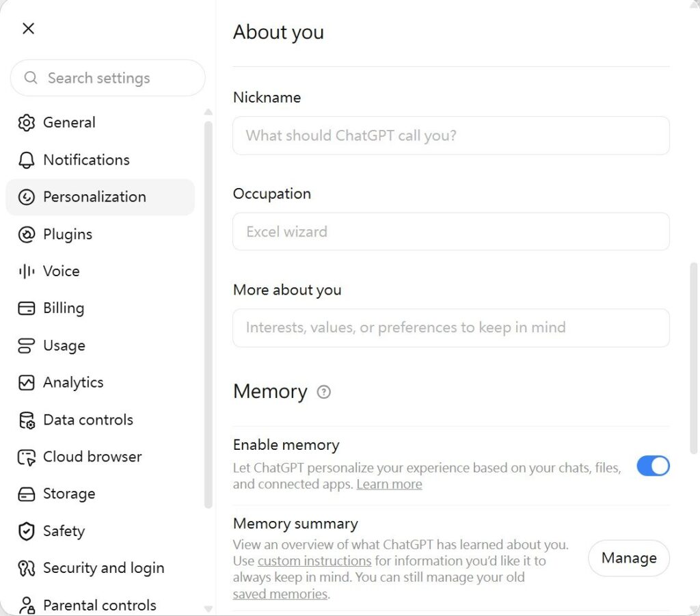Select the Personalization section
700x616 pixels.
click(x=100, y=197)
